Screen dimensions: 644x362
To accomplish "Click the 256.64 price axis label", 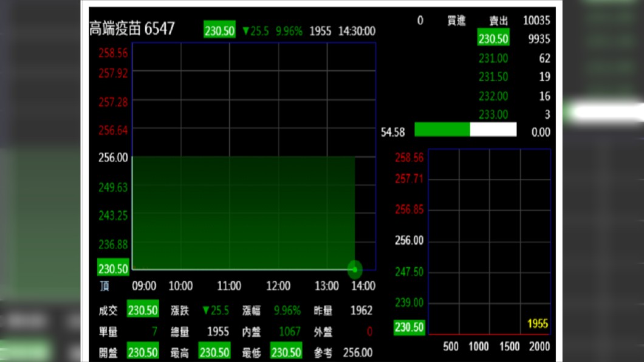I will [x=113, y=130].
